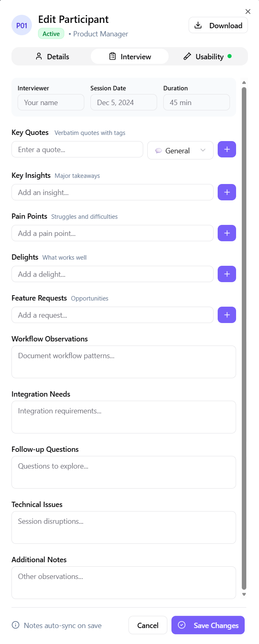The height and width of the screenshot is (644, 259).
Task: Click the vertical scrollbar down arrow
Action: tap(244, 595)
